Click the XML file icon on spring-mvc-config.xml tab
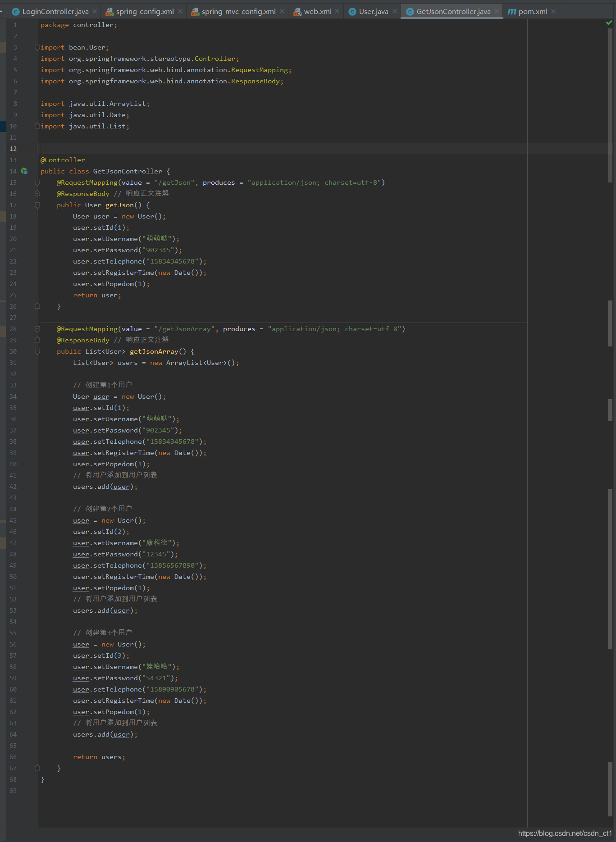 pyautogui.click(x=195, y=12)
